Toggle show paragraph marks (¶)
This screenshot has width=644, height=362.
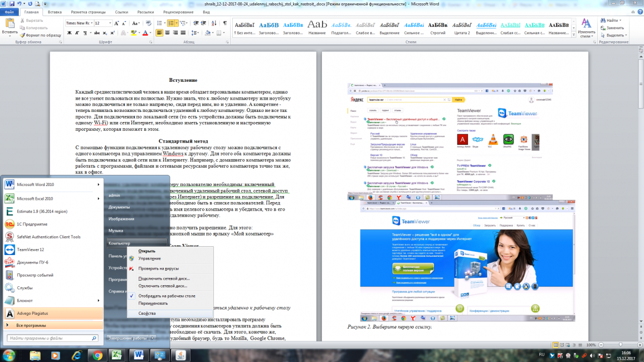[x=225, y=23]
